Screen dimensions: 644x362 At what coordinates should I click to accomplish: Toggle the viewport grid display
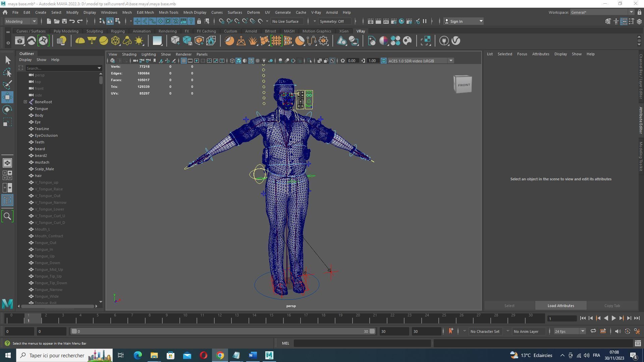pyautogui.click(x=184, y=61)
